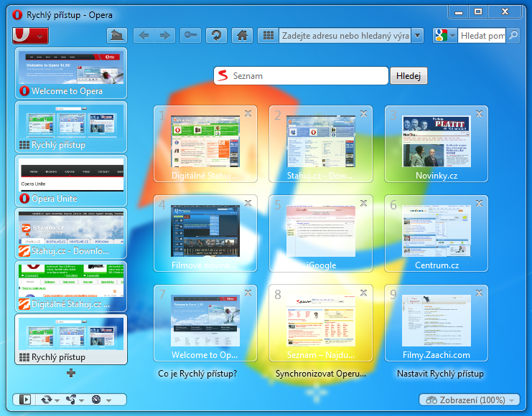This screenshot has width=532, height=416.
Task: Open Zobrazení (100%) zoom dropdown
Action: (x=470, y=400)
